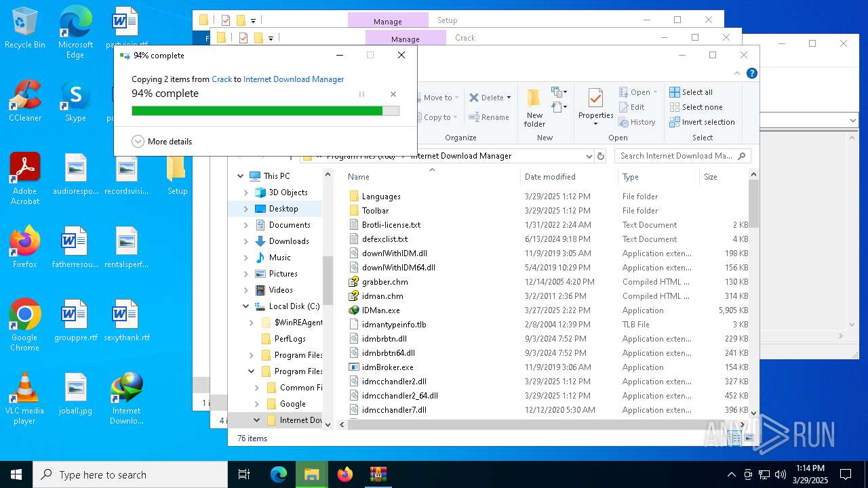Select Desktop in navigation tree

283,209
